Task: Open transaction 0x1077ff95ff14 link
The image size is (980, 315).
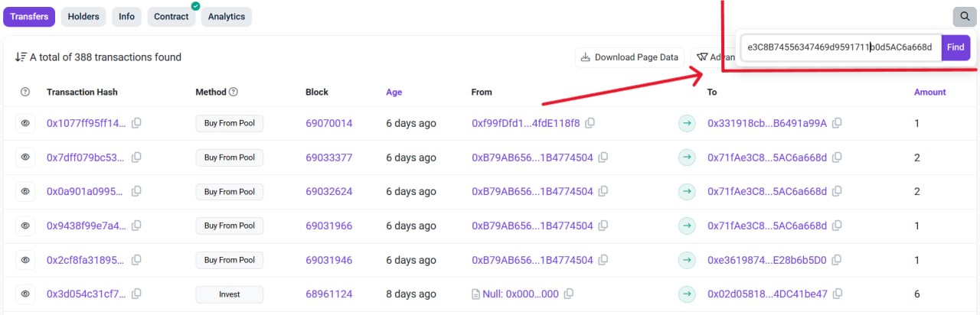Action: pyautogui.click(x=85, y=123)
